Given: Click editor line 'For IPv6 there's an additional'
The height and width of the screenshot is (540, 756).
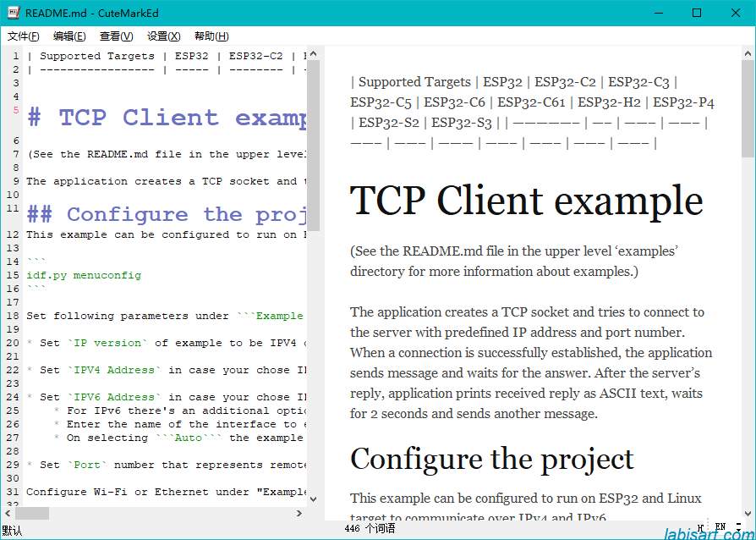Looking at the screenshot, I should [x=180, y=411].
